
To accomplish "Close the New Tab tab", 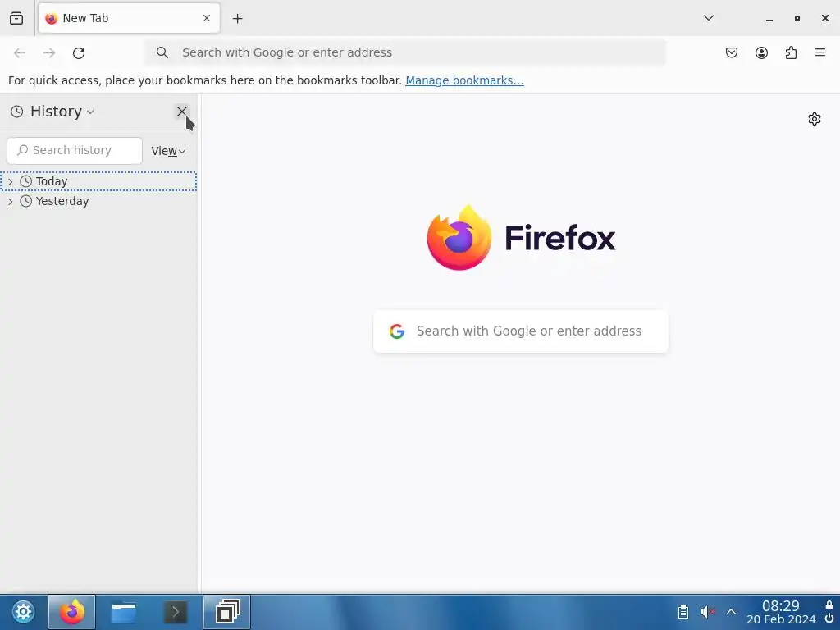I will coord(207,18).
